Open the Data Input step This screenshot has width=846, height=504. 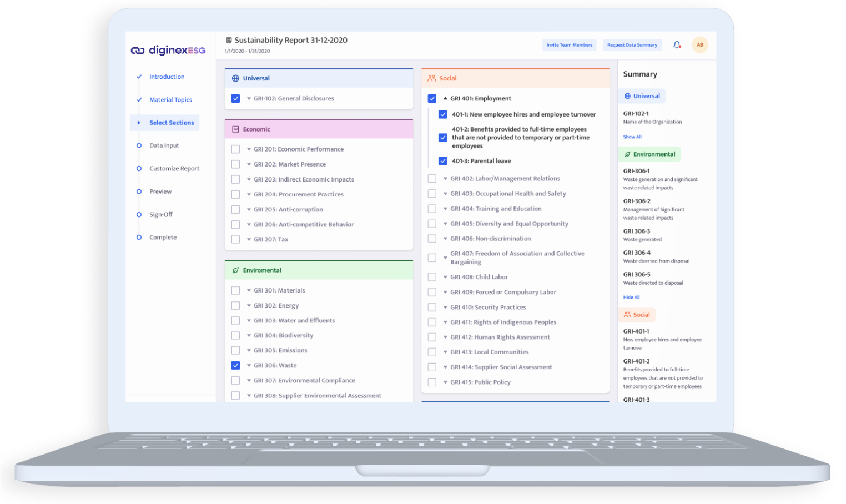164,145
